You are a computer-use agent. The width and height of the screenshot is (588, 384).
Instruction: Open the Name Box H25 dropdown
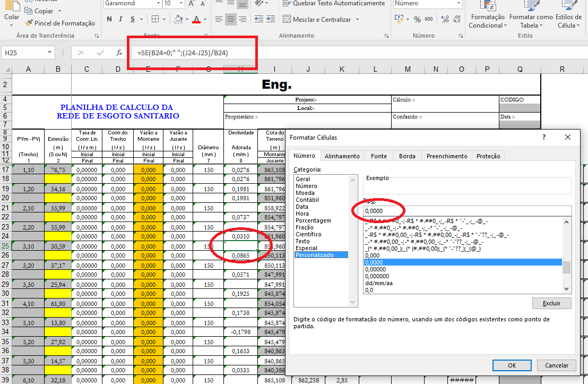[49, 53]
